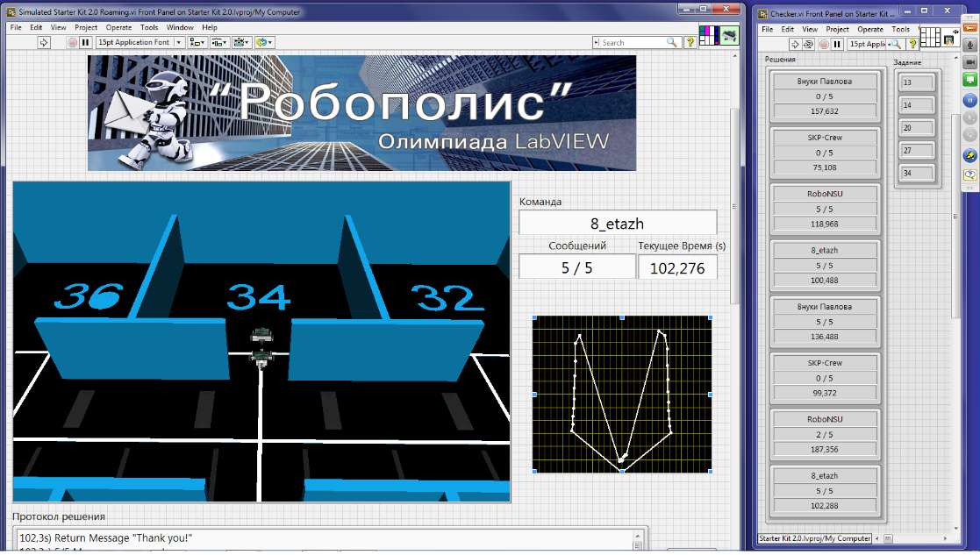Click Abort Execution in the main window toolbar
980x555 pixels.
click(73, 42)
